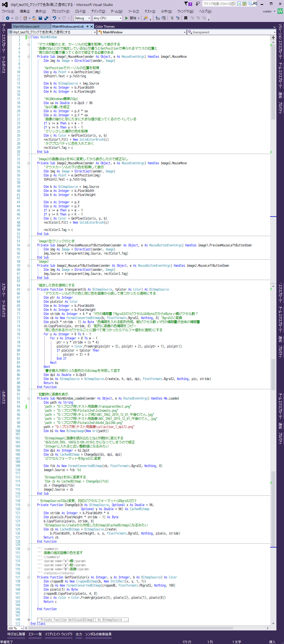Open the チーム(M) menu
The width and height of the screenshot is (284, 644).
[x=117, y=11]
